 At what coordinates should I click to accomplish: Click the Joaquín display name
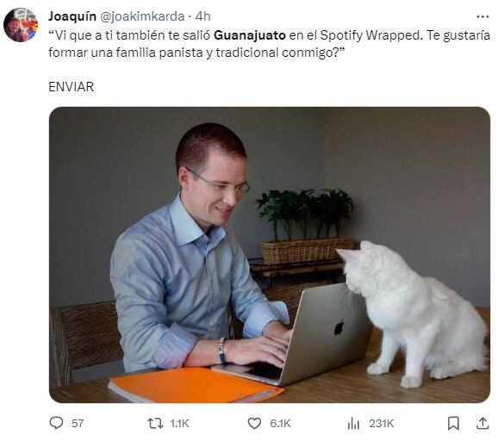click(x=72, y=16)
